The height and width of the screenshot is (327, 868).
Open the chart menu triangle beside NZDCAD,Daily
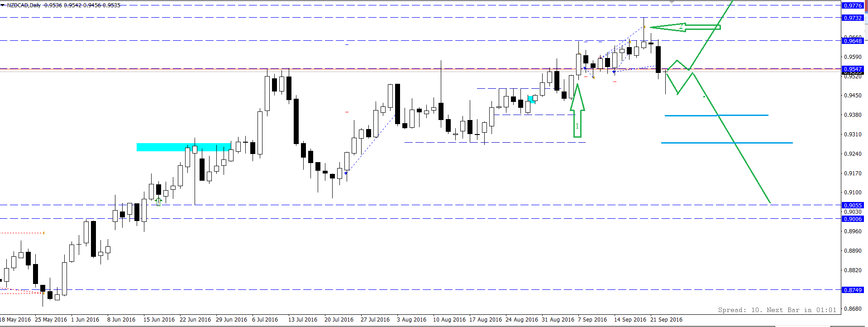point(3,5)
